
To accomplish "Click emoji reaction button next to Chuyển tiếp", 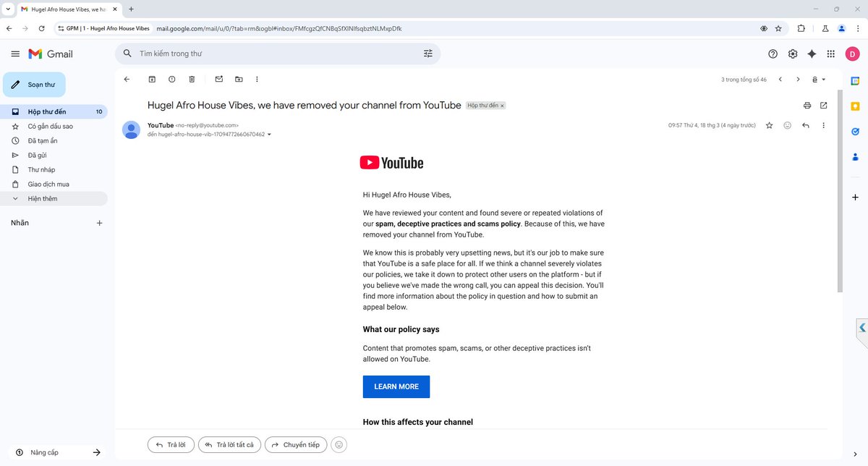I will point(339,444).
